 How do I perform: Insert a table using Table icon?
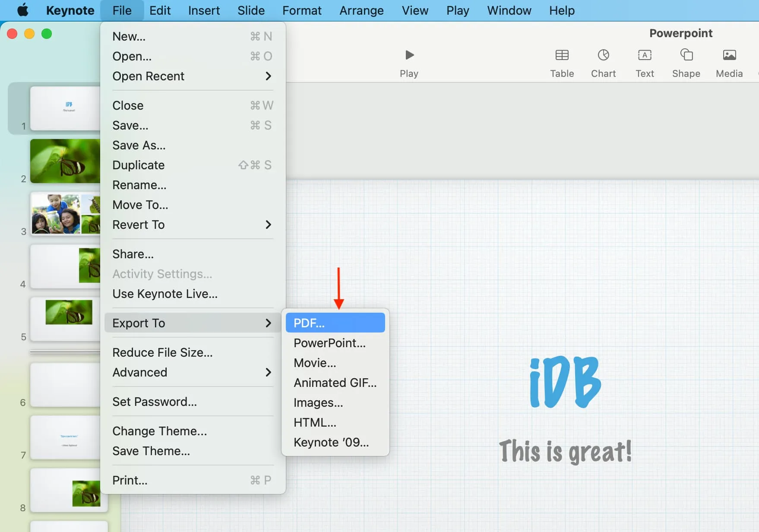pos(562,55)
